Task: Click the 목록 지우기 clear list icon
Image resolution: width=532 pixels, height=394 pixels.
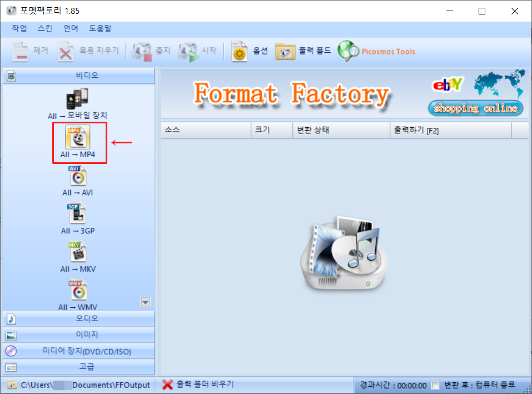Action: pos(66,51)
